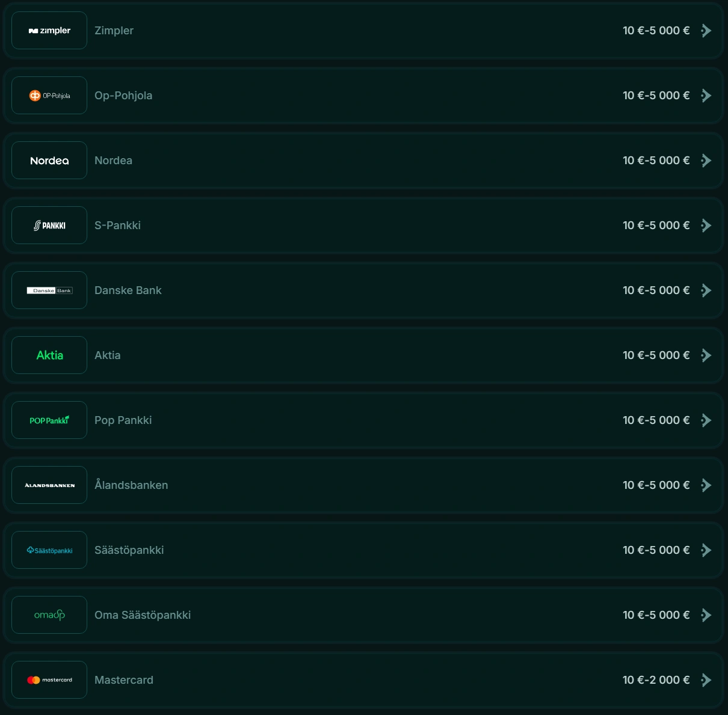
Task: Choose the S-Pankki logo icon
Action: 49,226
